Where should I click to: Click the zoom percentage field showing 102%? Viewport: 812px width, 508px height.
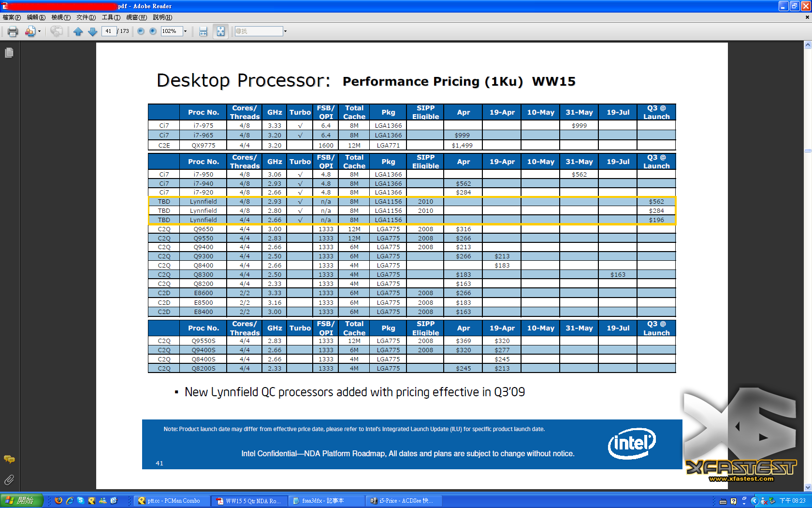[172, 31]
